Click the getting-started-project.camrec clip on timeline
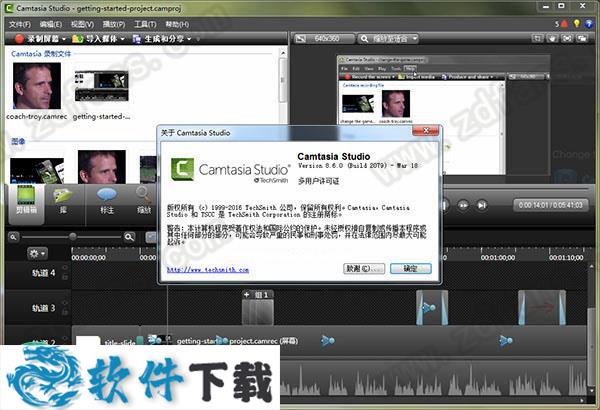The height and width of the screenshot is (410, 600). pos(237,341)
